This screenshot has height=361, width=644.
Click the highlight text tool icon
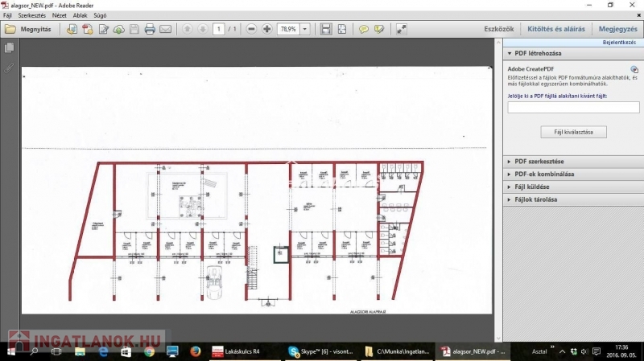(379, 29)
